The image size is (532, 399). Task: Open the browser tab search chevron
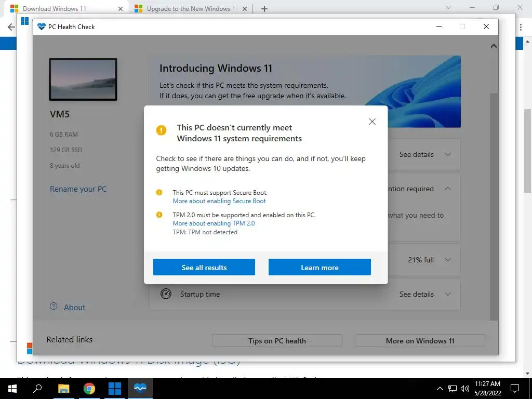pos(448,7)
